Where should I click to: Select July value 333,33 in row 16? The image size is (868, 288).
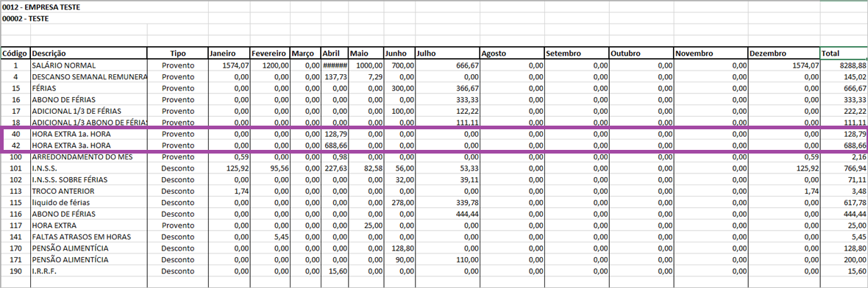pos(447,99)
